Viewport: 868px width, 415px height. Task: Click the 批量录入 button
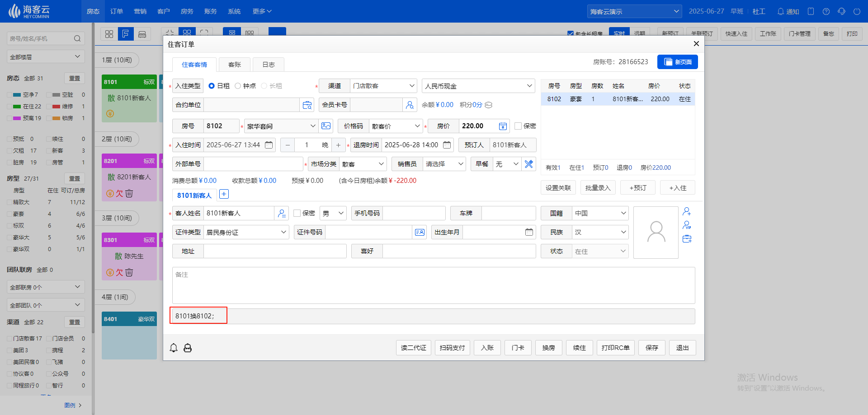pyautogui.click(x=598, y=187)
